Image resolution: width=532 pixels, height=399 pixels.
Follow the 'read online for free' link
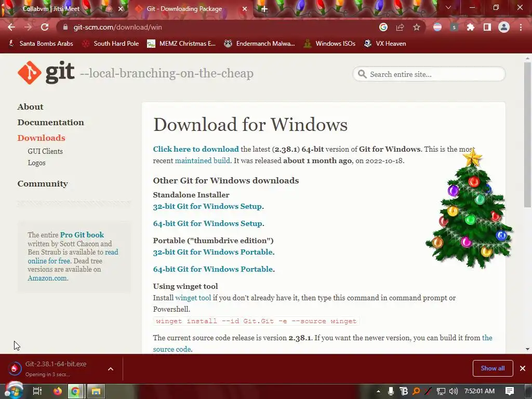click(73, 257)
